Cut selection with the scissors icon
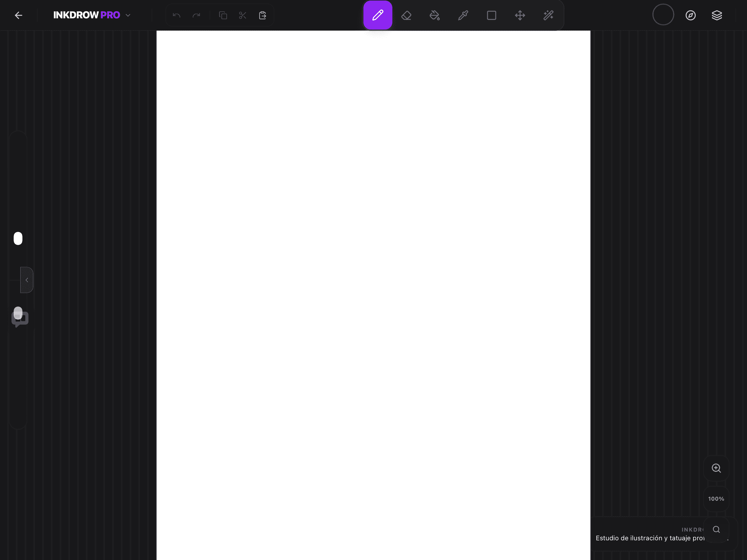This screenshot has height=560, width=747. coord(243,15)
